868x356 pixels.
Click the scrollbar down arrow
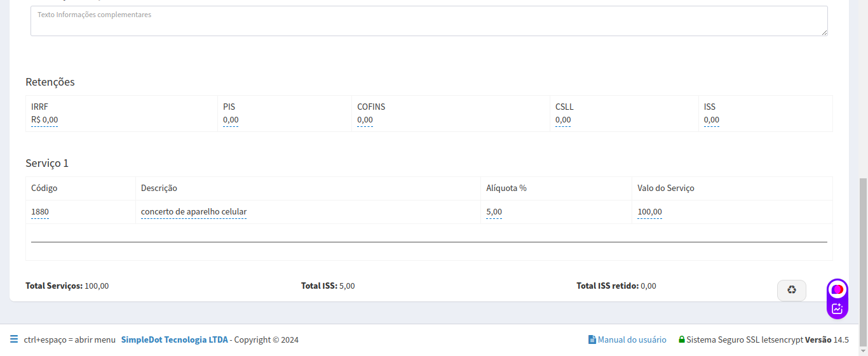click(863, 351)
